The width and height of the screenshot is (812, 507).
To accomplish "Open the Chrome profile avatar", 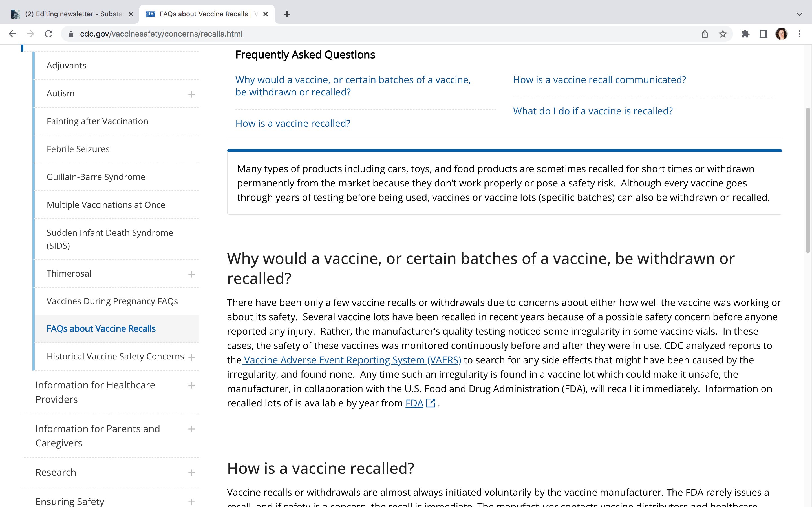I will coord(782,34).
